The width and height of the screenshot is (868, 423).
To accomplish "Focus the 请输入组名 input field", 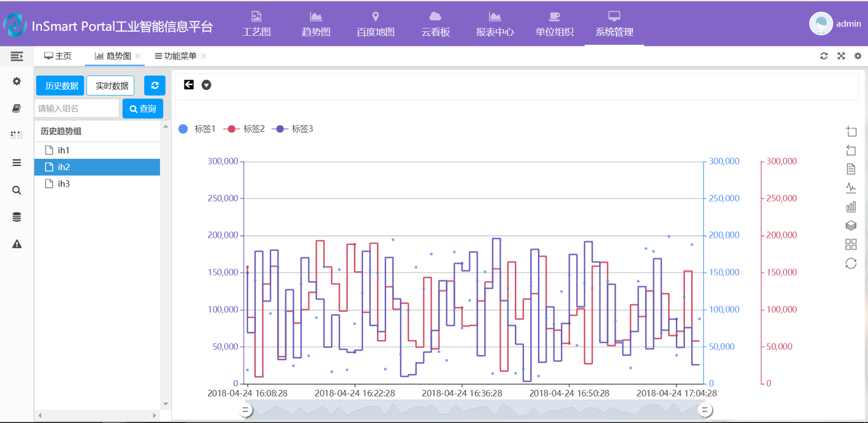I will 77,109.
